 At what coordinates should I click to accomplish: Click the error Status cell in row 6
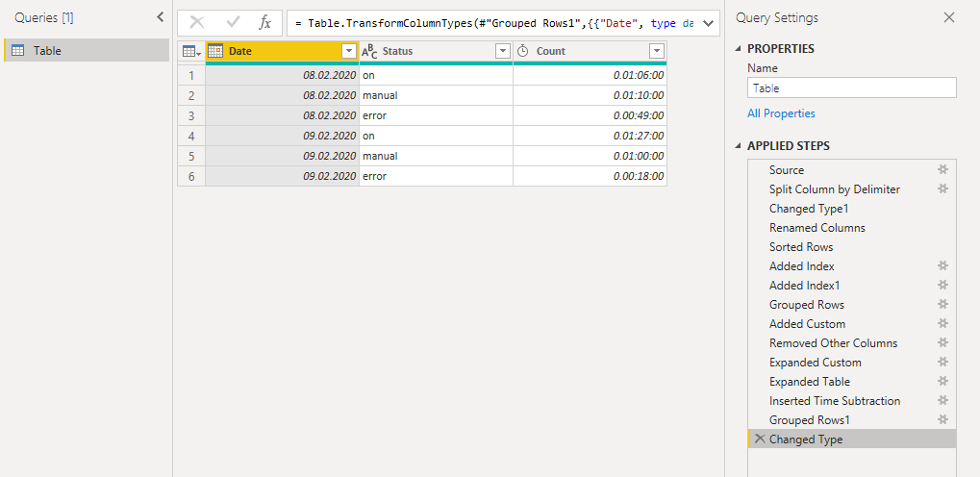click(x=437, y=176)
